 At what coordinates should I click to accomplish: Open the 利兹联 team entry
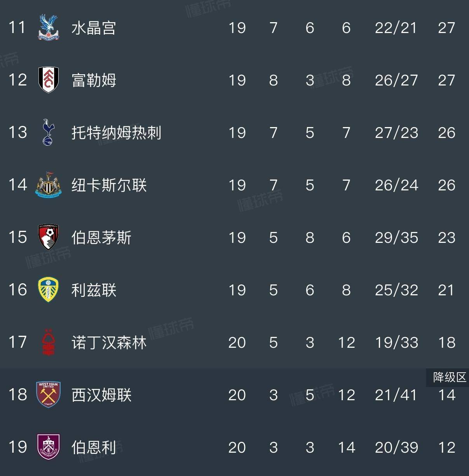pyautogui.click(x=94, y=290)
